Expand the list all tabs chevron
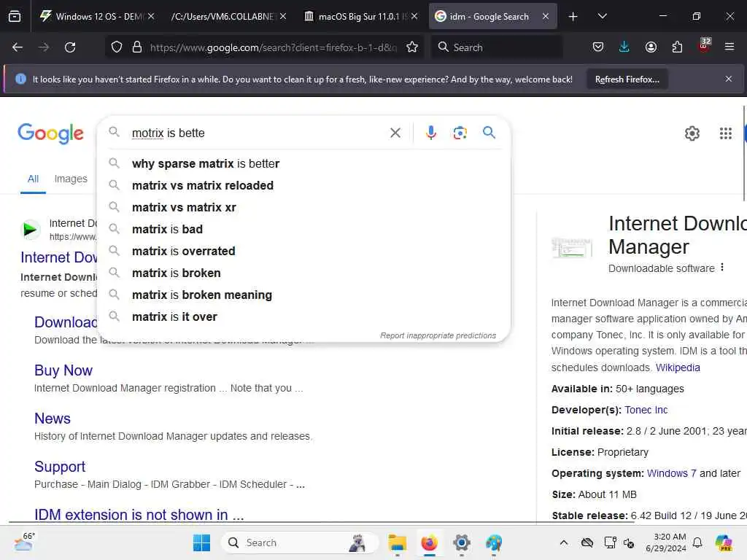 coord(602,16)
